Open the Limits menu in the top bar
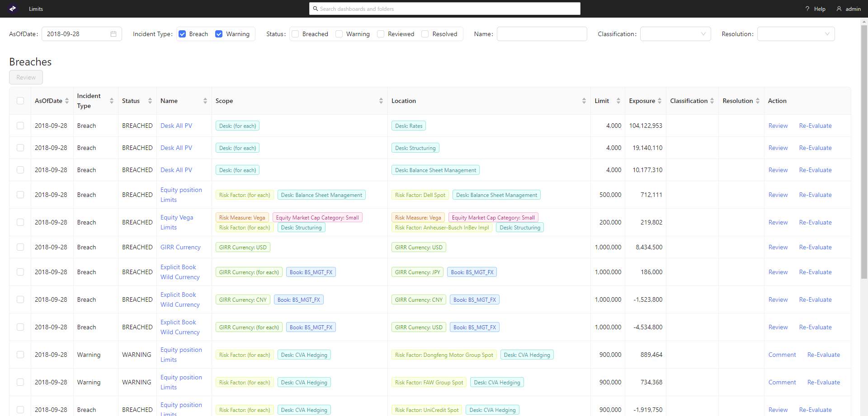 [x=36, y=9]
